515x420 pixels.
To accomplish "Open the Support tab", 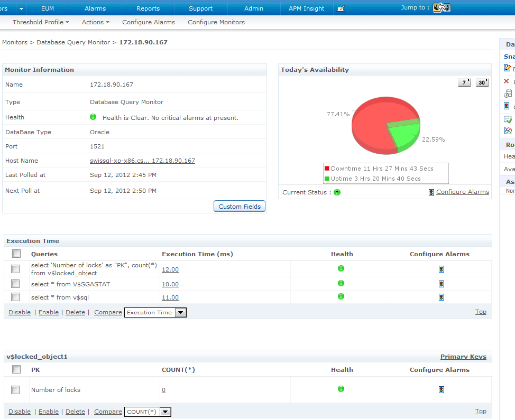I will [x=201, y=8].
